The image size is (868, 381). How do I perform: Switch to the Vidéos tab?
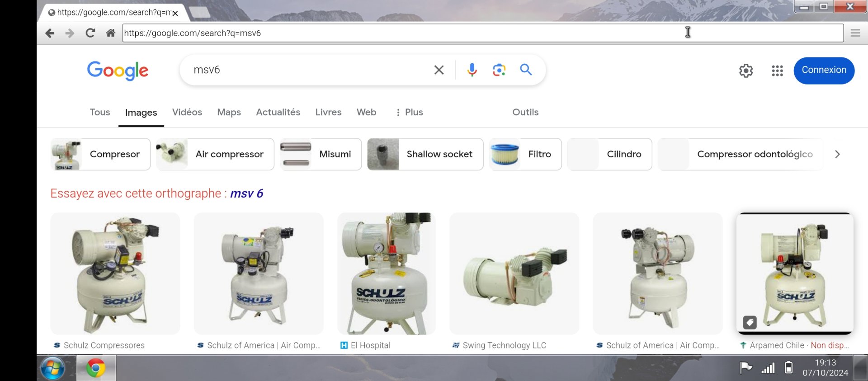(x=187, y=112)
